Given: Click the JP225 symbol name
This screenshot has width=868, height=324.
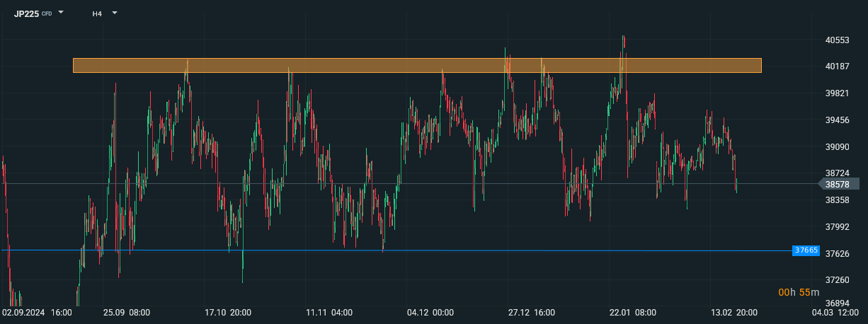Looking at the screenshot, I should point(26,13).
